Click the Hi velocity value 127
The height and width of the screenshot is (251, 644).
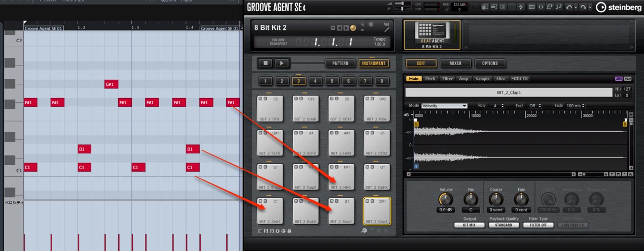click(x=627, y=89)
